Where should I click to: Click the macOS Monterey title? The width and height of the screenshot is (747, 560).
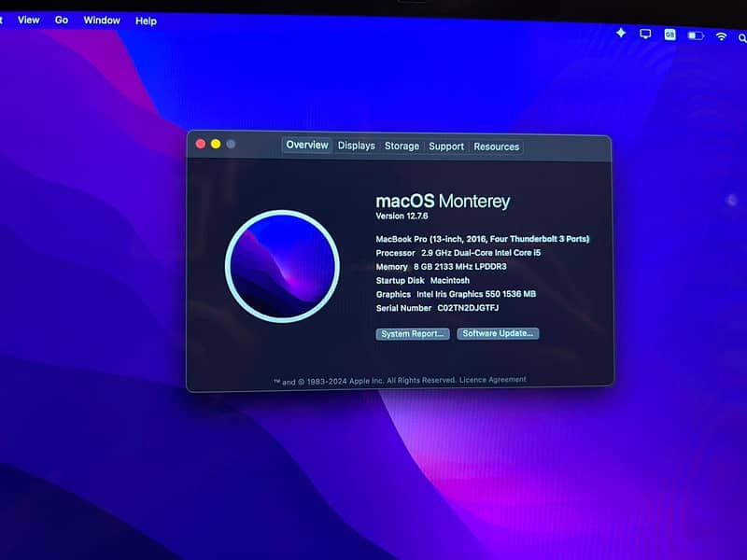(x=443, y=201)
